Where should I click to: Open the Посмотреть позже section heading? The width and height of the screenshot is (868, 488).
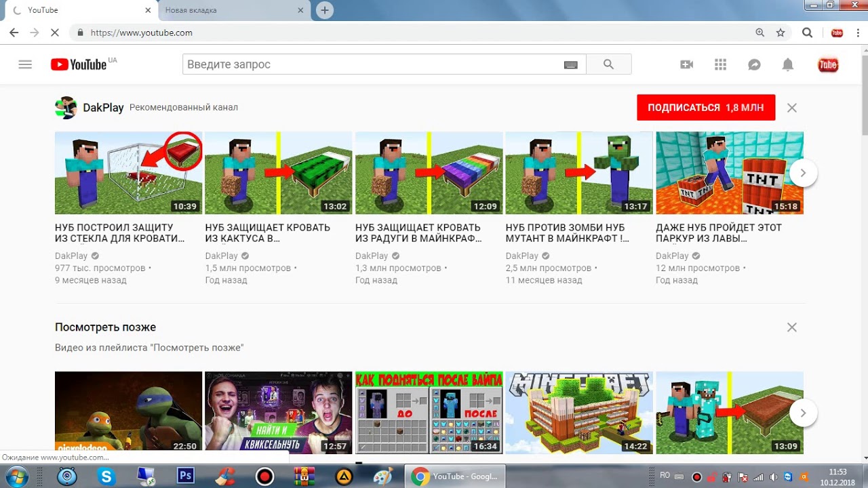pos(105,327)
